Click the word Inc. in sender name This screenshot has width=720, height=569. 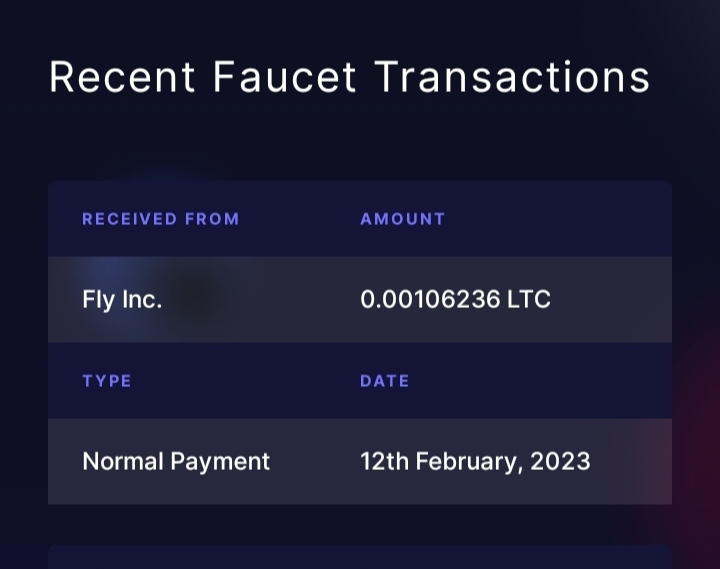click(x=142, y=299)
